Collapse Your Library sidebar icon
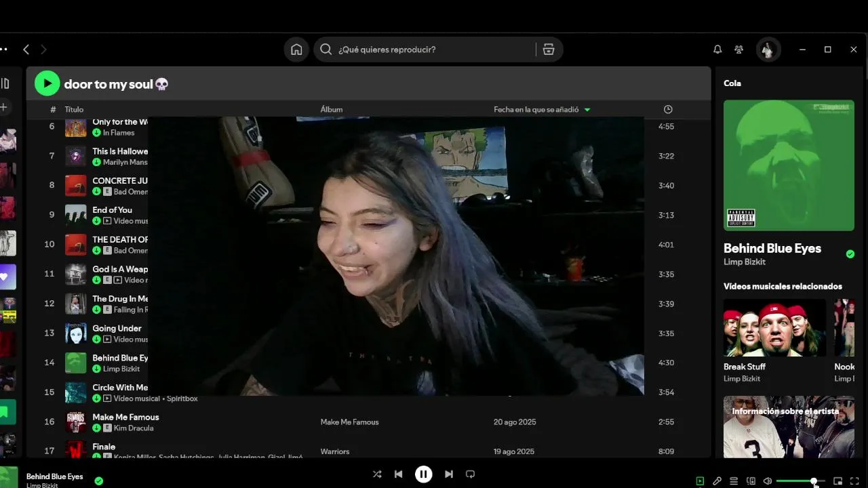 coord(5,83)
